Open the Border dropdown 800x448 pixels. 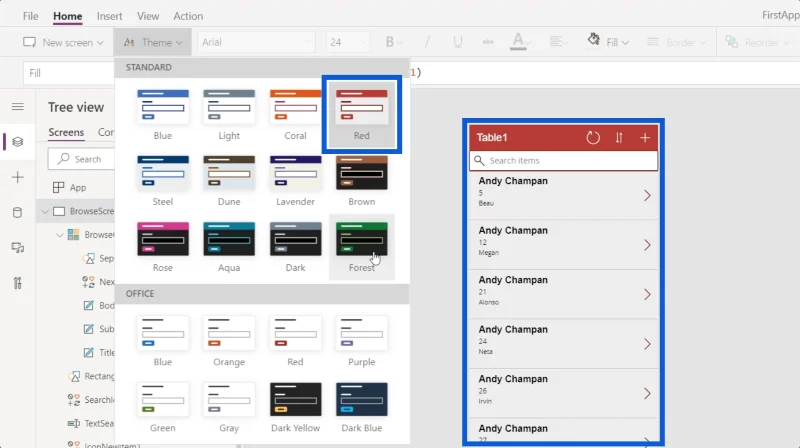pyautogui.click(x=676, y=42)
